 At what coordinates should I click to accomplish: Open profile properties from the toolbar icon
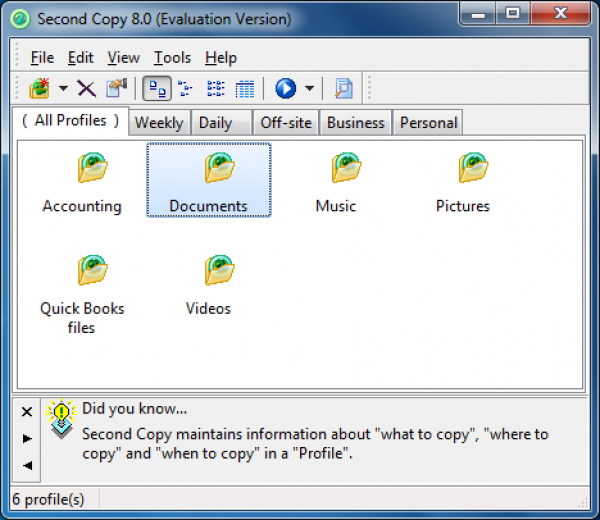click(116, 88)
